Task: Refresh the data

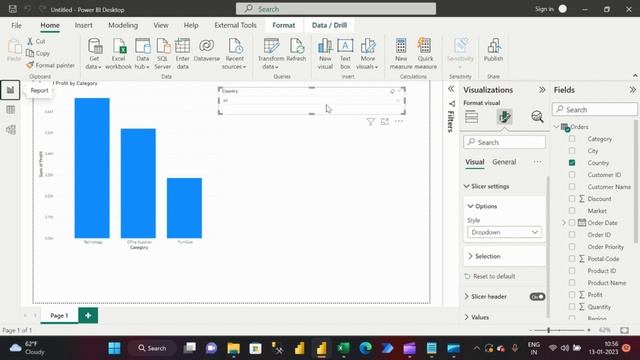Action: coord(296,50)
